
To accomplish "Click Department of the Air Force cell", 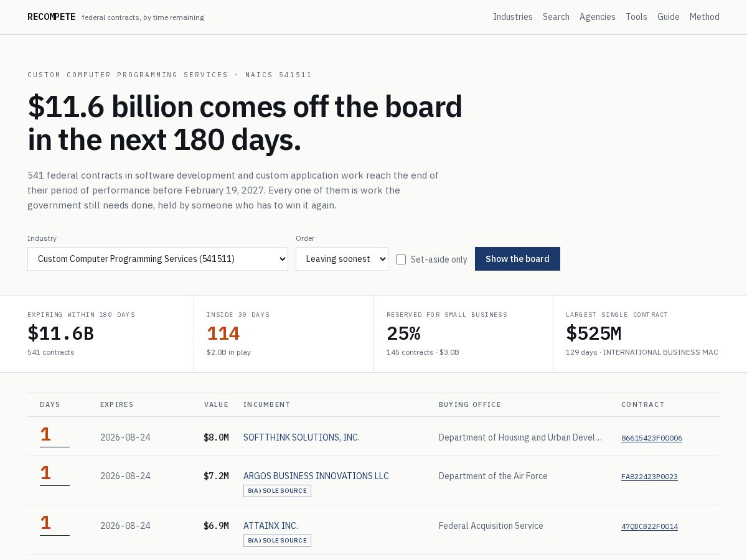I will 493,476.
